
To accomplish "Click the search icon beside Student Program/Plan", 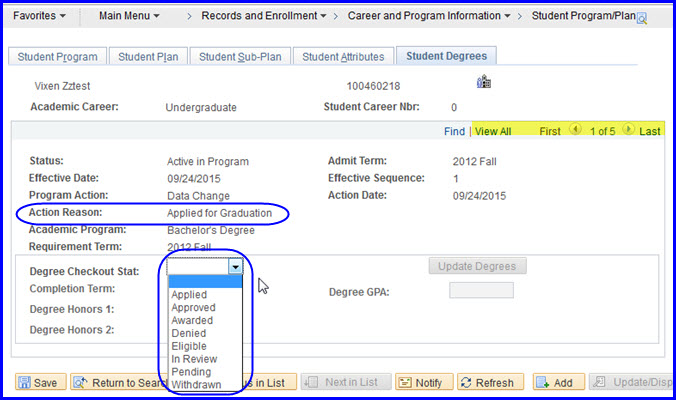I will click(x=642, y=19).
